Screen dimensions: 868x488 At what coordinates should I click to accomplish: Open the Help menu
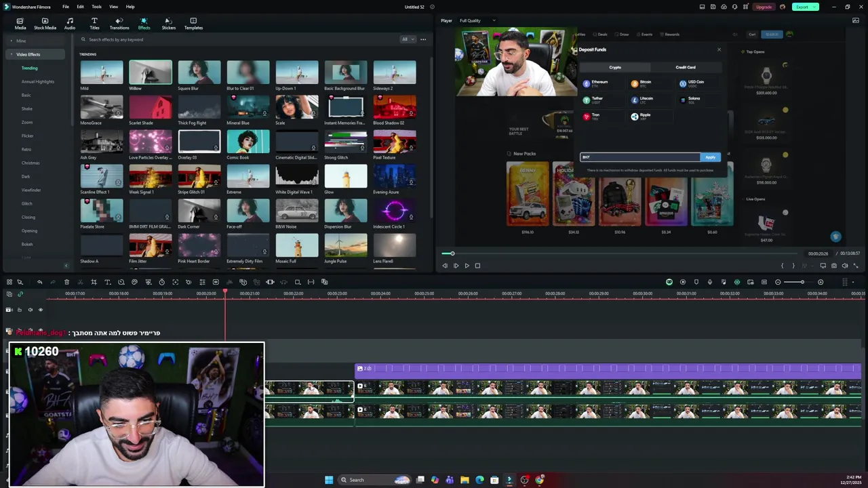(x=130, y=7)
